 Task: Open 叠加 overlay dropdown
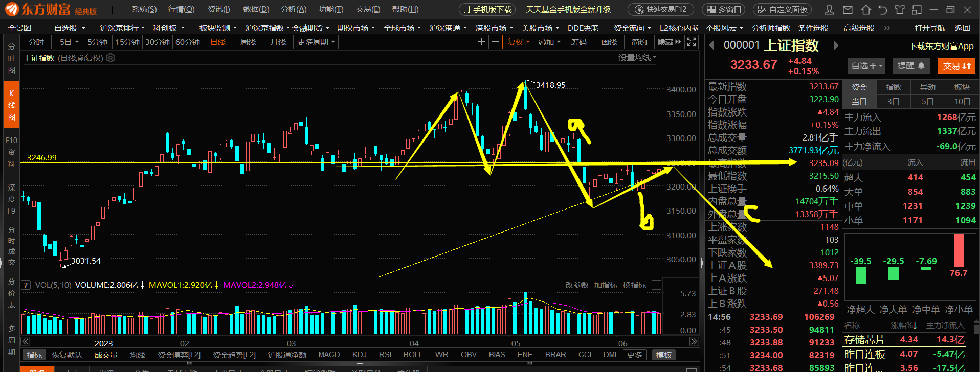click(x=549, y=42)
